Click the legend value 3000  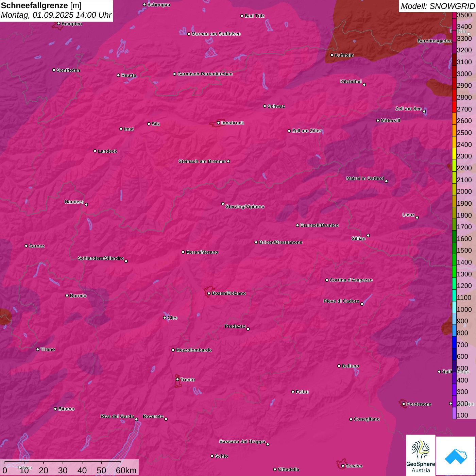pyautogui.click(x=464, y=74)
